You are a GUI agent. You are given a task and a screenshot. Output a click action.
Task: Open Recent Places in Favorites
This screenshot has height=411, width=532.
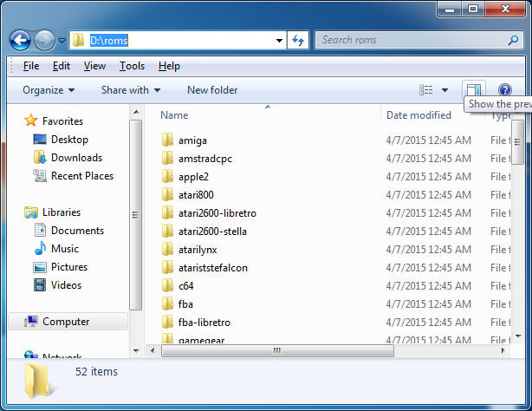pos(82,176)
